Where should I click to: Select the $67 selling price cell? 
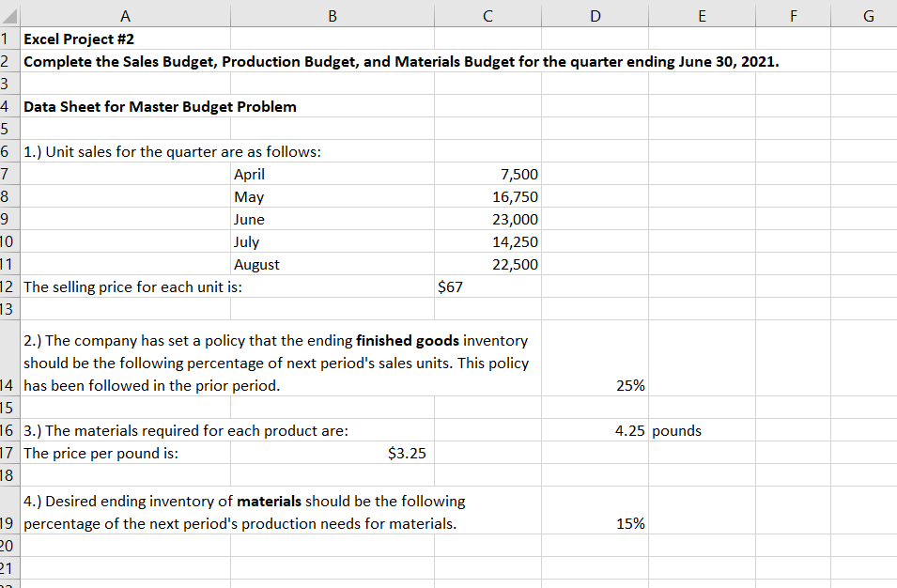[488, 286]
